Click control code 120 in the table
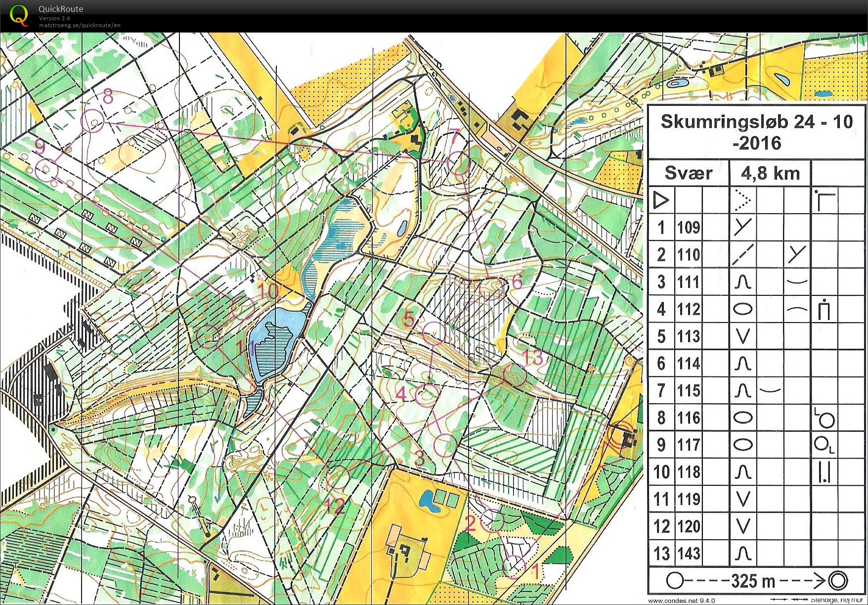Screen dimensions: 868x605 [x=689, y=526]
